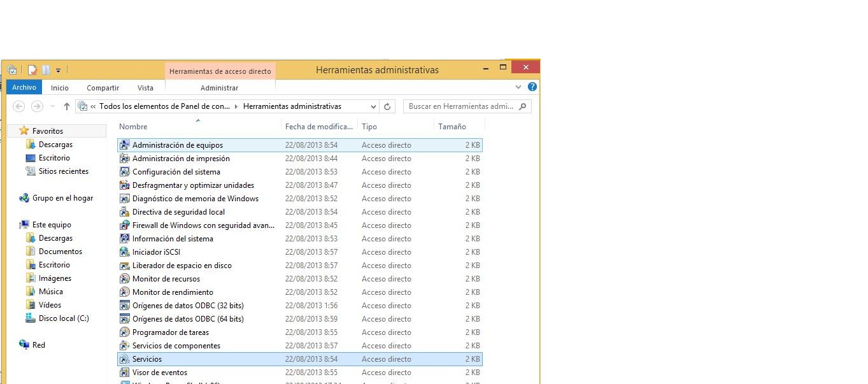Go up one folder level
This screenshot has height=384, width=868.
pos(66,107)
